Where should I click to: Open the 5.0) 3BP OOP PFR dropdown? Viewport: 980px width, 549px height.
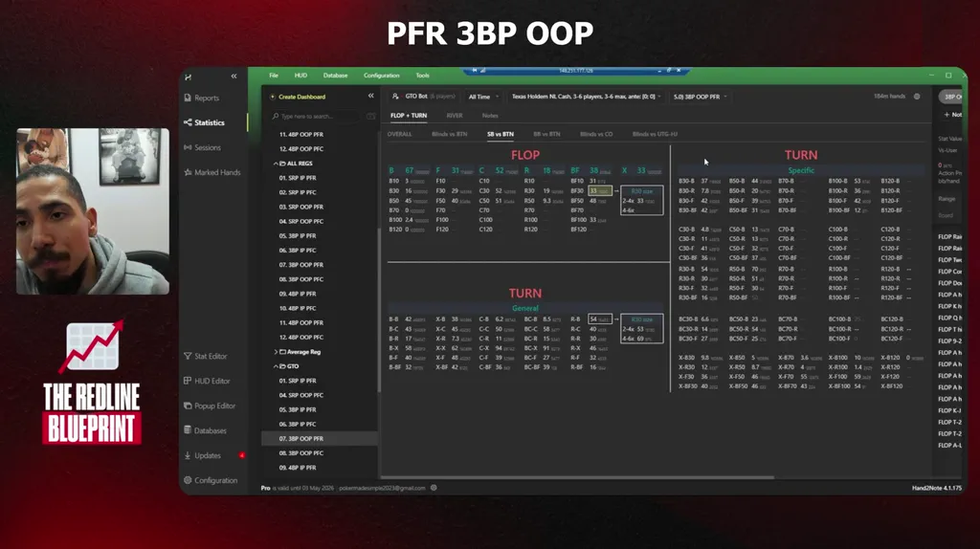pyautogui.click(x=700, y=97)
